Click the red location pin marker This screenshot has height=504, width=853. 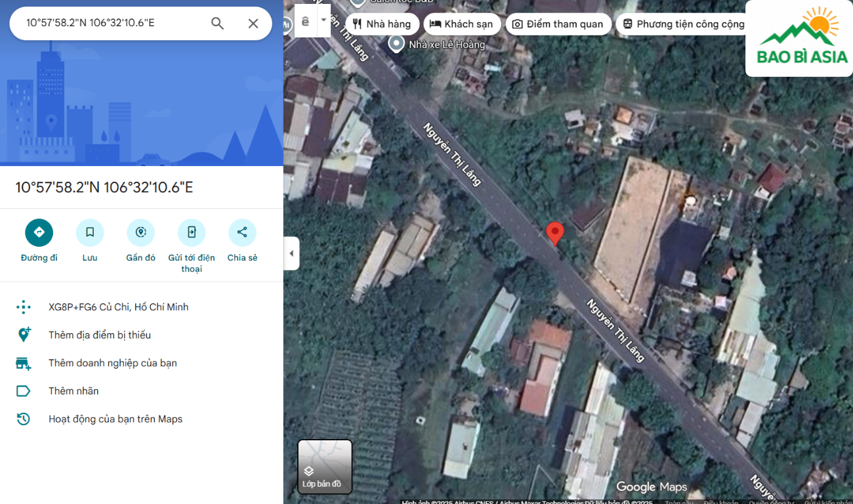click(555, 233)
